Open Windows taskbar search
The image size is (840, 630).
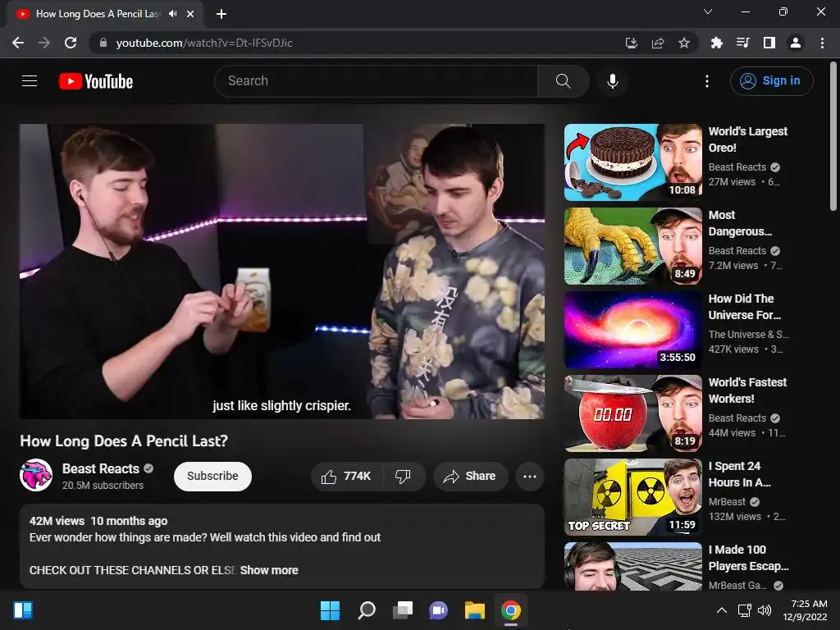367,610
